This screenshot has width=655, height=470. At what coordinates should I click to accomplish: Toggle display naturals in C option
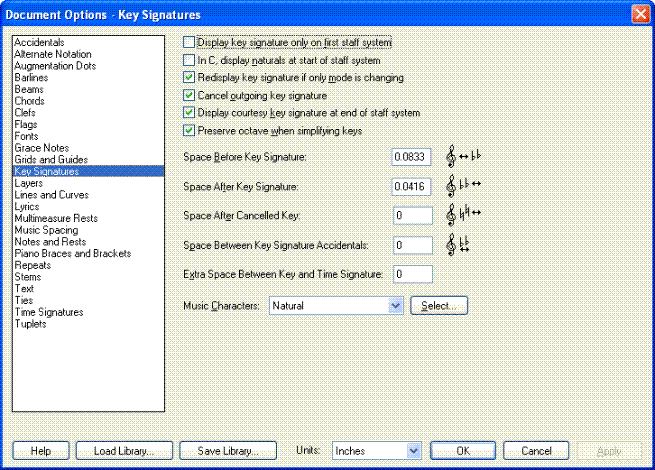[x=190, y=60]
